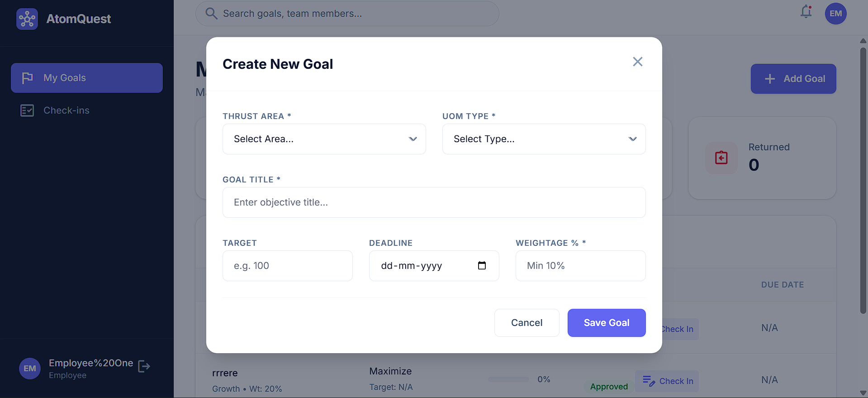This screenshot has height=398, width=868.
Task: Click the EM avatar in the sidebar footer
Action: point(30,369)
